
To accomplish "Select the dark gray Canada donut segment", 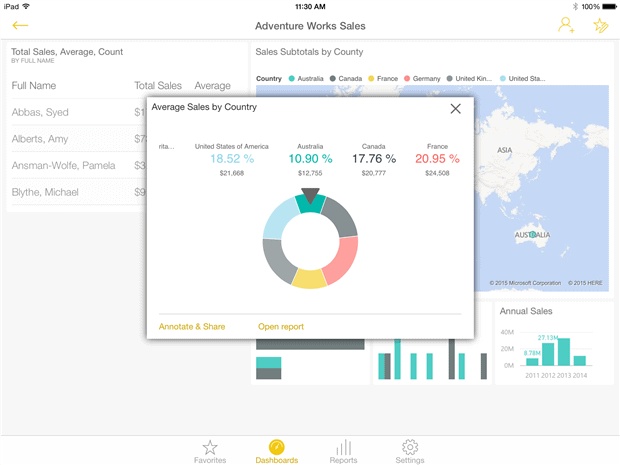I will click(340, 217).
